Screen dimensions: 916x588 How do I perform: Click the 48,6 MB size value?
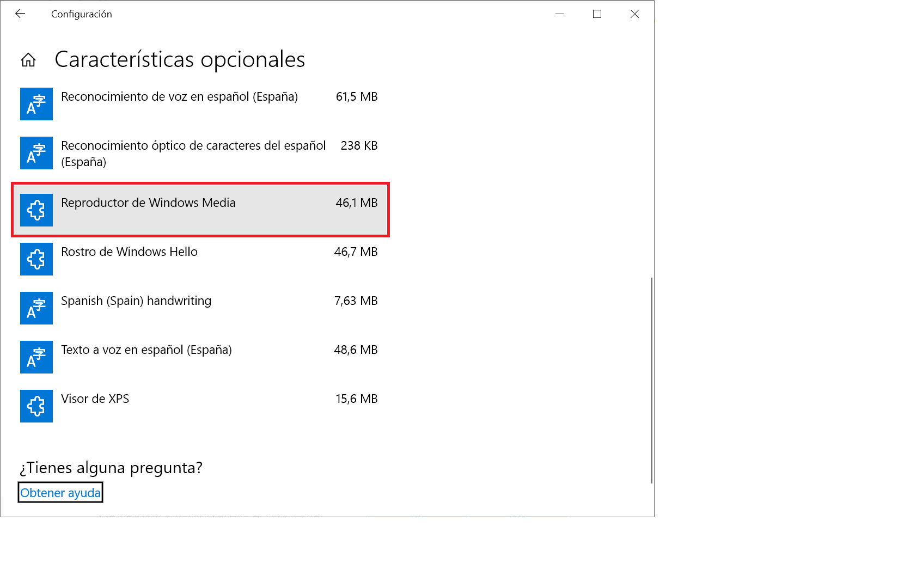[356, 350]
